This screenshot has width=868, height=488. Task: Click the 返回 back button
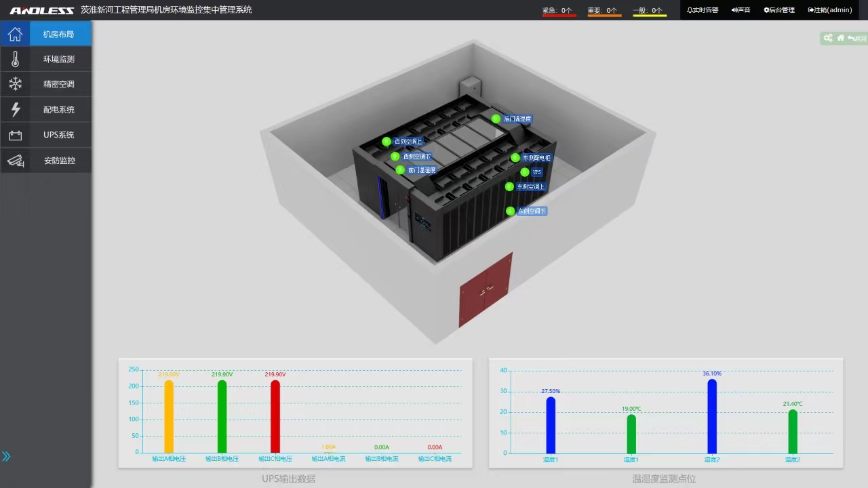tap(857, 38)
